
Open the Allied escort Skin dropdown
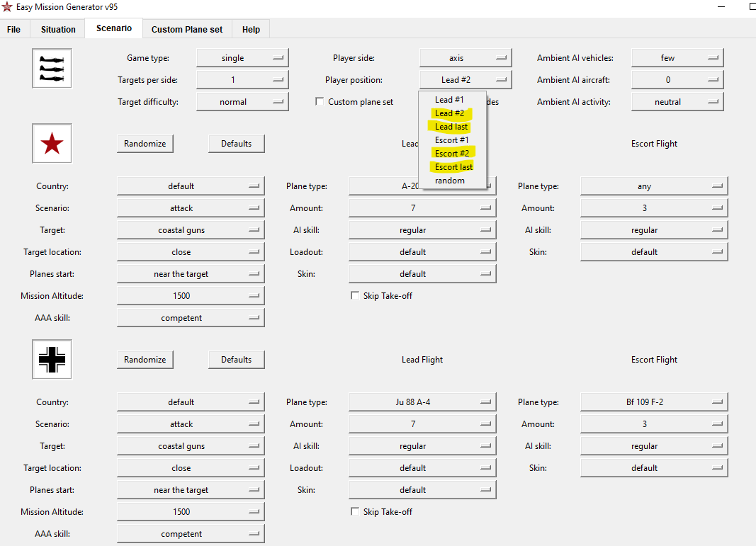654,252
